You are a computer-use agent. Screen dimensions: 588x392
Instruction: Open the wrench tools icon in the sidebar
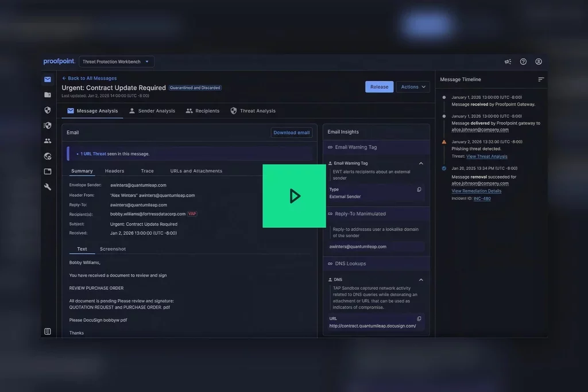[x=48, y=187]
